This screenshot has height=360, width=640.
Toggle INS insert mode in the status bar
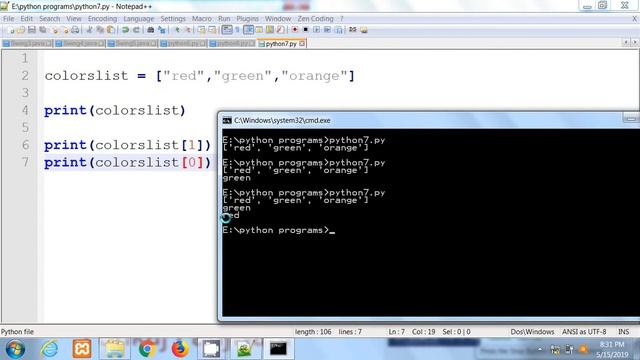[x=623, y=332]
